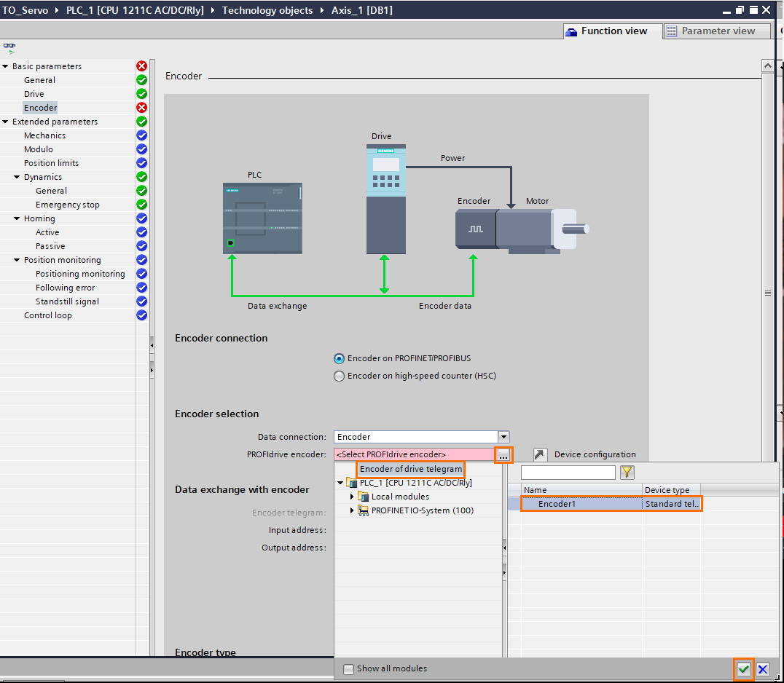
Task: Click blue check status icon beside Modulo
Action: coord(142,149)
